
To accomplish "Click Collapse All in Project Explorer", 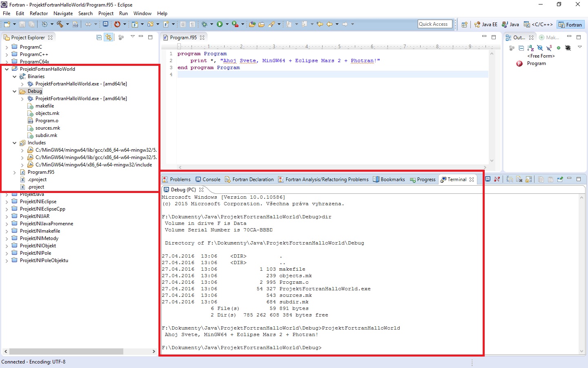I will (x=99, y=37).
